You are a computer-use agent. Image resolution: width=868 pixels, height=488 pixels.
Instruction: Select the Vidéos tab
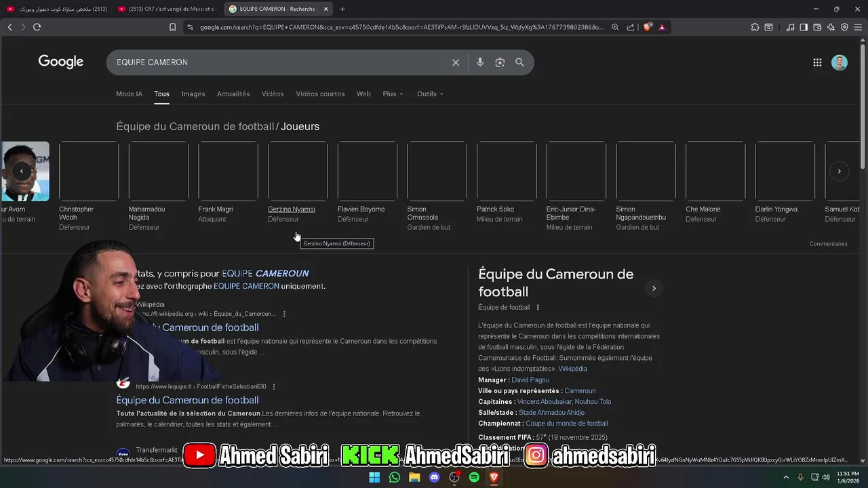273,94
